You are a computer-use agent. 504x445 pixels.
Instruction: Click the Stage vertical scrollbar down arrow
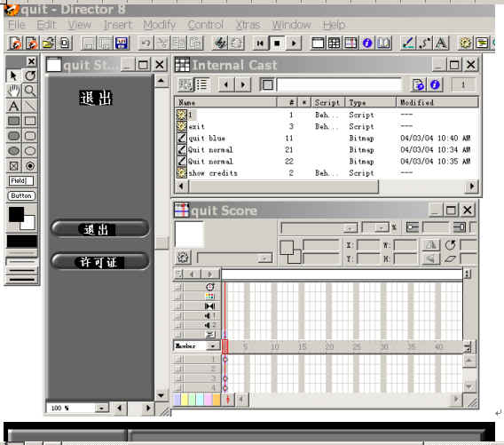click(x=161, y=395)
